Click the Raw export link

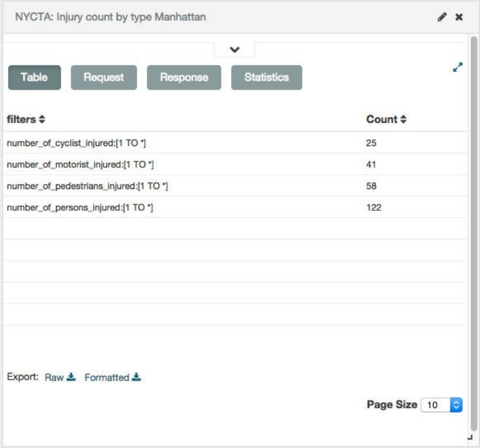click(x=56, y=378)
